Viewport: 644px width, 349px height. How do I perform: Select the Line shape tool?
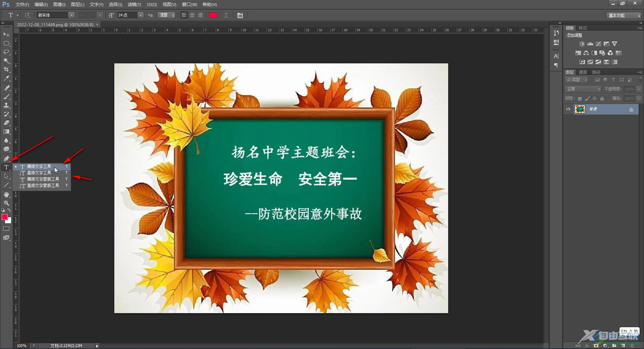6,185
